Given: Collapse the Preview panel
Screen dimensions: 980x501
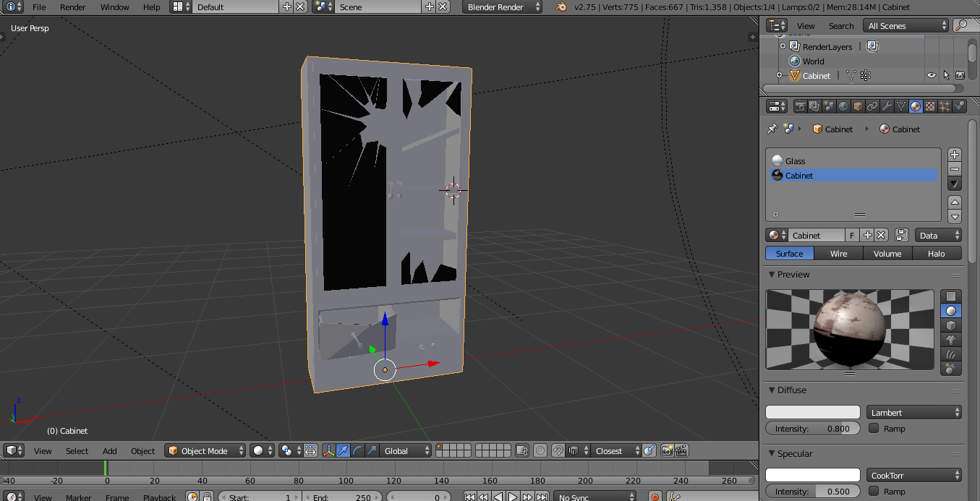Looking at the screenshot, I should click(772, 275).
